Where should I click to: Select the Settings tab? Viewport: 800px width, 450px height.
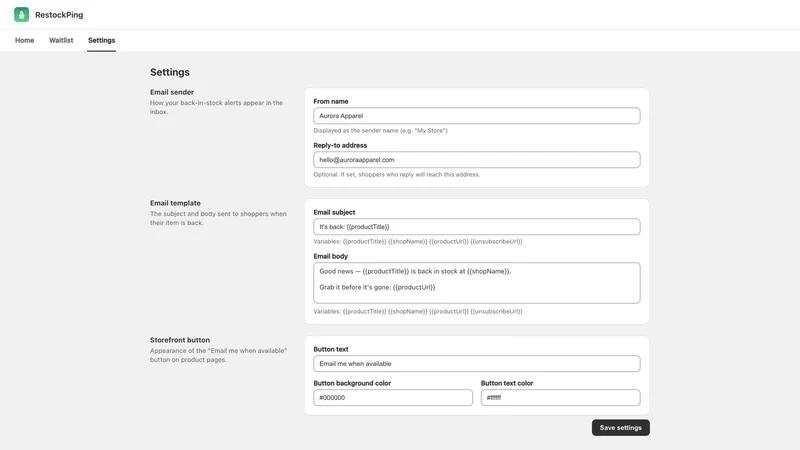102,40
